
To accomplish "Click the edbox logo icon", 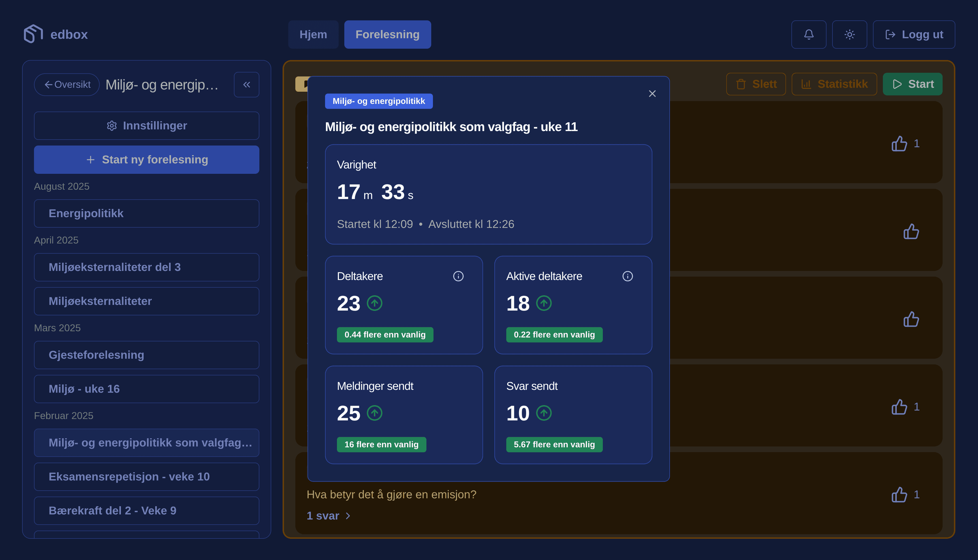I will (33, 34).
